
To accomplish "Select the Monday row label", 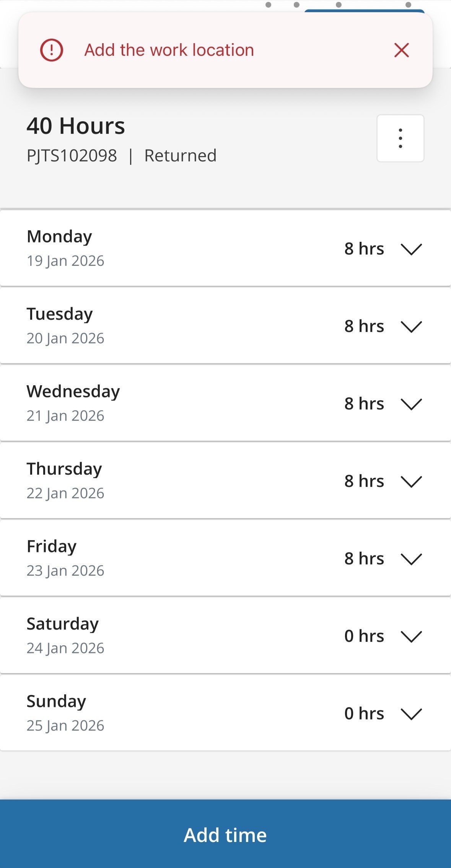I will coord(59,237).
